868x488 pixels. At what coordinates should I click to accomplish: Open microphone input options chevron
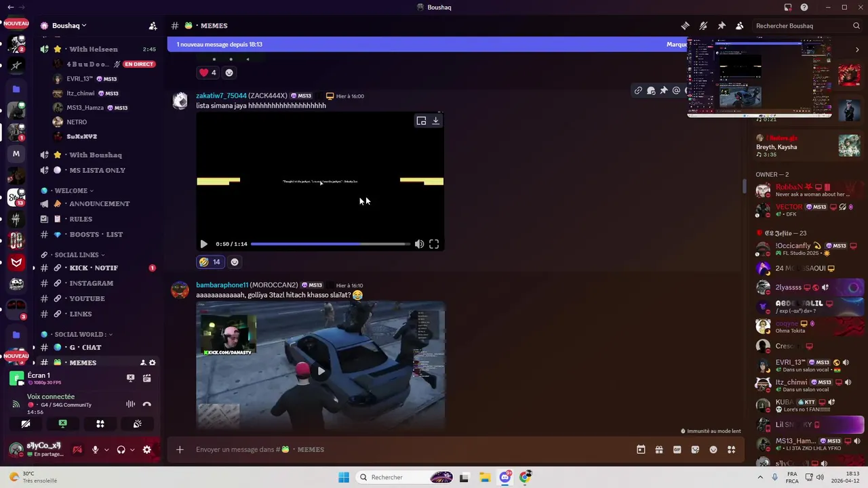tap(106, 449)
